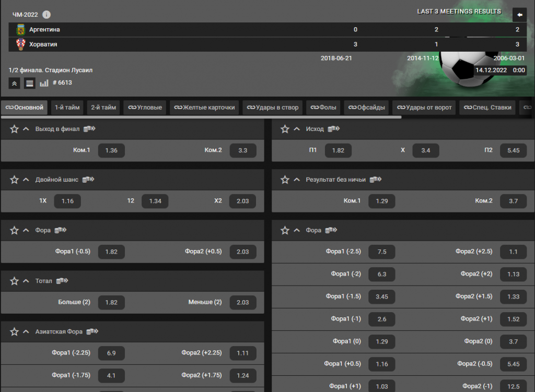Favorite the Выход в финал market star

(x=14, y=129)
